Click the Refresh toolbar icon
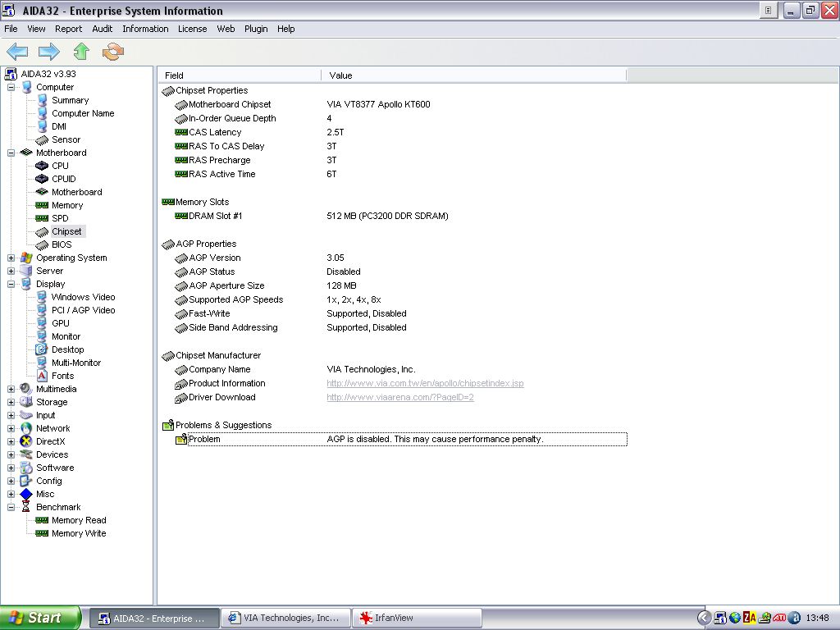Viewport: 840px width, 630px height. tap(112, 52)
